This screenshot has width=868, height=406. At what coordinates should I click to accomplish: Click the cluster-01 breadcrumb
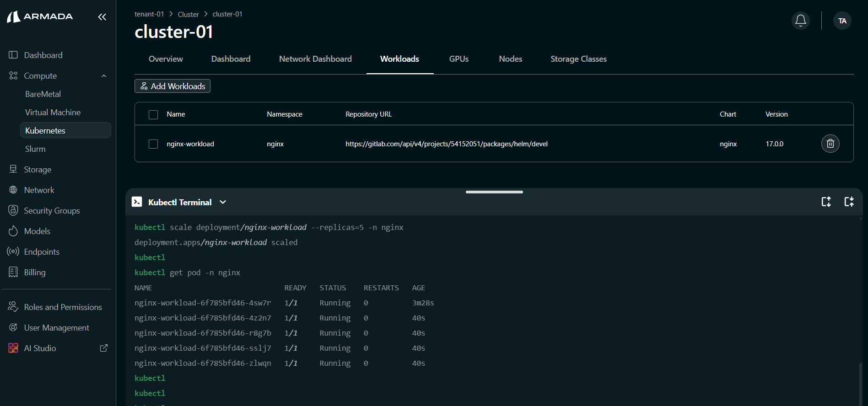(x=227, y=14)
